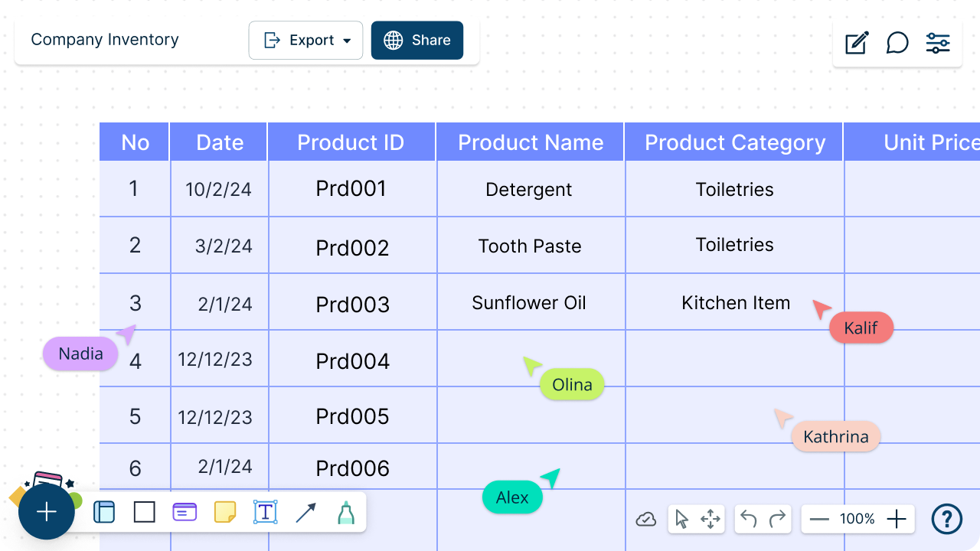Click the blue plus add button
This screenshot has height=551, width=980.
(47, 512)
